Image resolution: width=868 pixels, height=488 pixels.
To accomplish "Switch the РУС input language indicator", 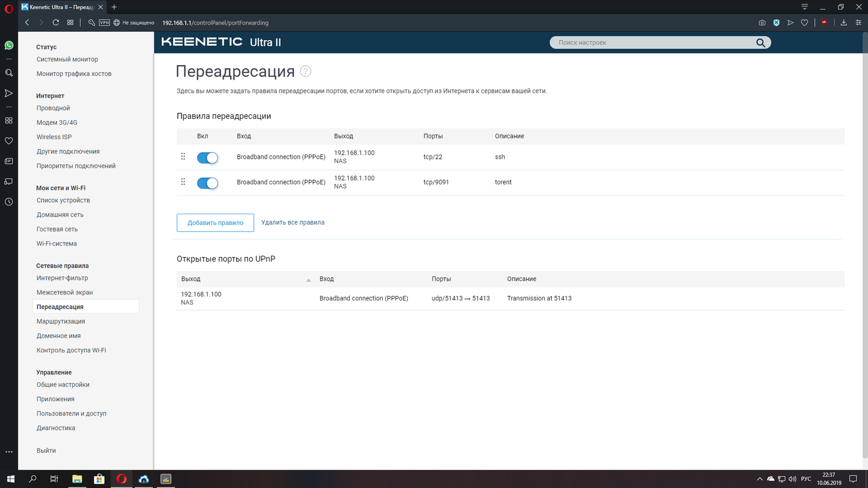I will (806, 479).
